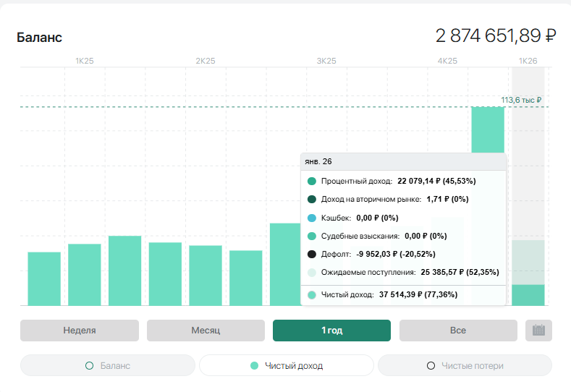The image size is (571, 392).
Task: Toggle the Чистые потери chart mode
Action: [x=465, y=365]
